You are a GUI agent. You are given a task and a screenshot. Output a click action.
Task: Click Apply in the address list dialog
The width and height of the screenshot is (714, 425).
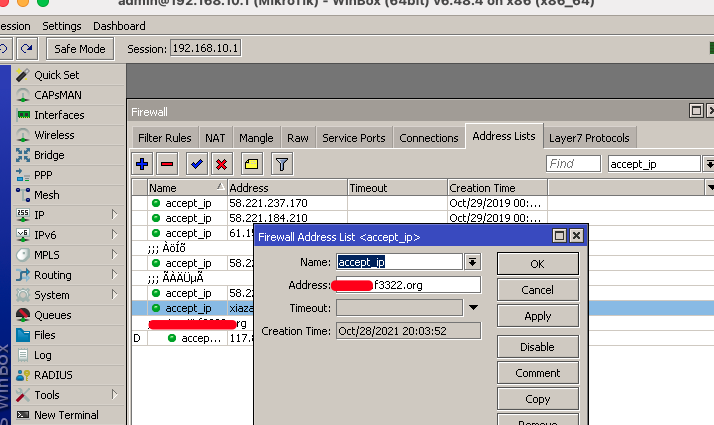(537, 316)
